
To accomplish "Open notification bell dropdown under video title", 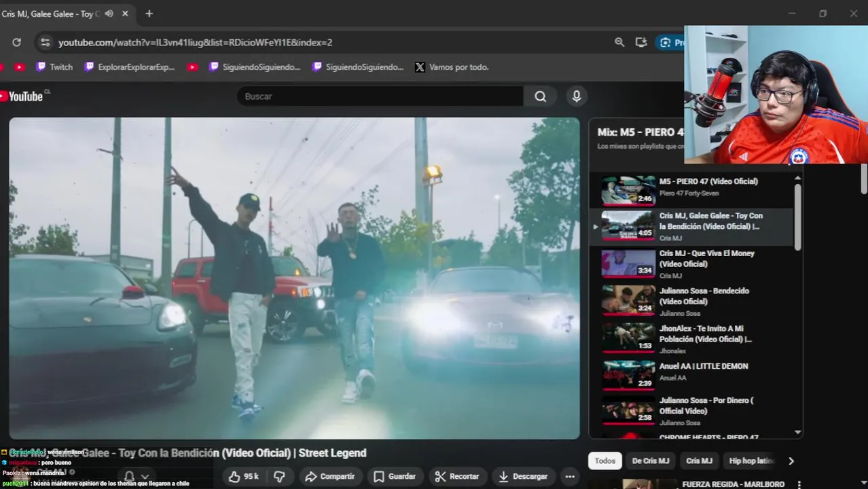I will tap(136, 476).
